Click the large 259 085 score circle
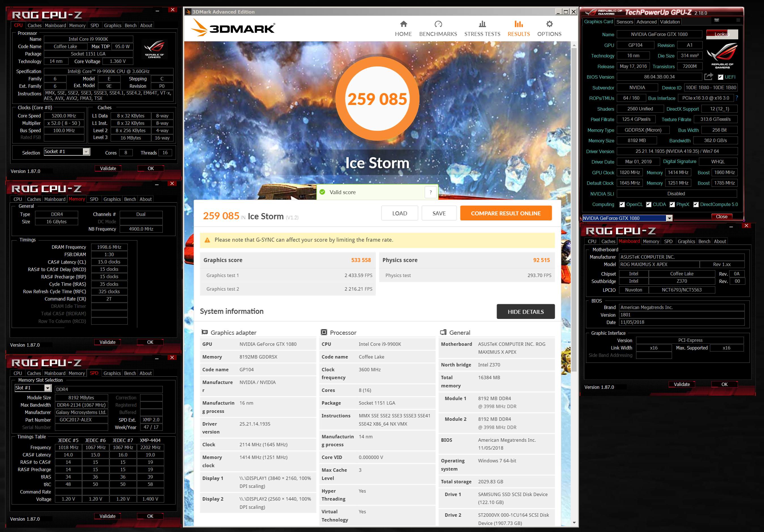764x532 pixels. click(377, 99)
